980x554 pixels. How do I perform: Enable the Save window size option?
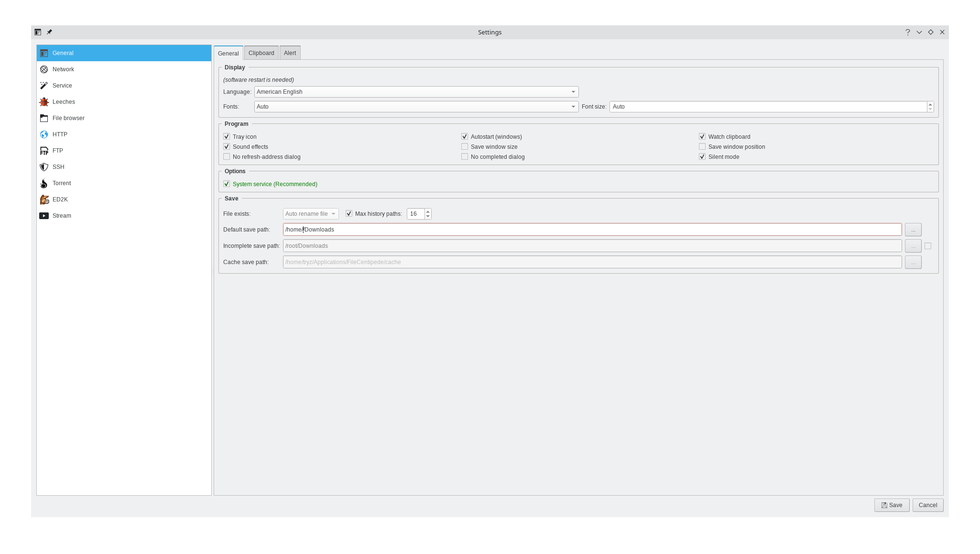tap(464, 146)
